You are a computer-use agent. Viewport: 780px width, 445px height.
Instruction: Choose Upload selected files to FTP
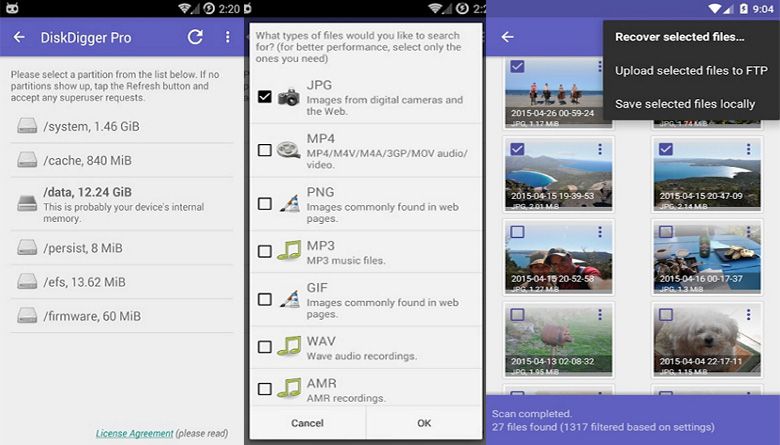click(x=691, y=71)
